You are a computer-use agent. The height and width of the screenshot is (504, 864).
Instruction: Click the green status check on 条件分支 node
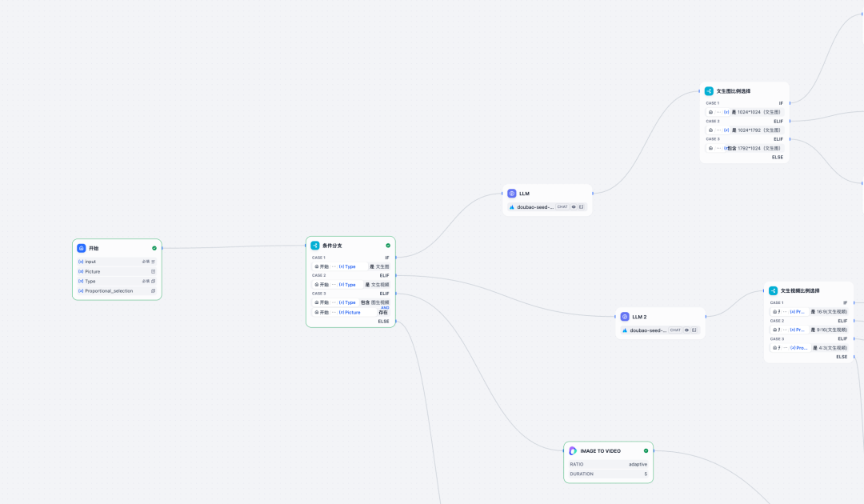point(388,246)
